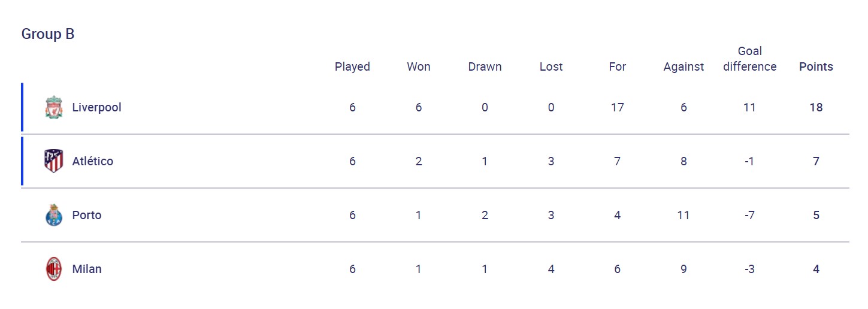The width and height of the screenshot is (868, 309).
Task: Select the Porto team name
Action: pyautogui.click(x=87, y=216)
